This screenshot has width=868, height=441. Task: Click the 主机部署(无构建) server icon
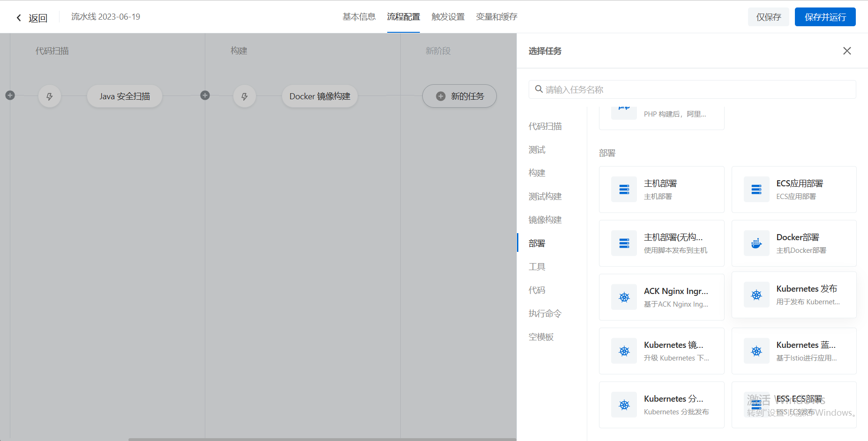tap(624, 243)
